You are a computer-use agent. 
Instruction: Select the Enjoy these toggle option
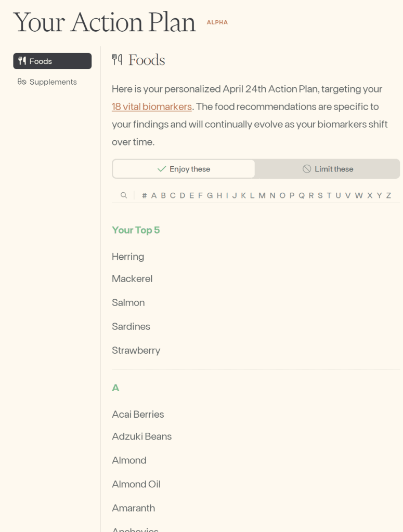tap(184, 169)
